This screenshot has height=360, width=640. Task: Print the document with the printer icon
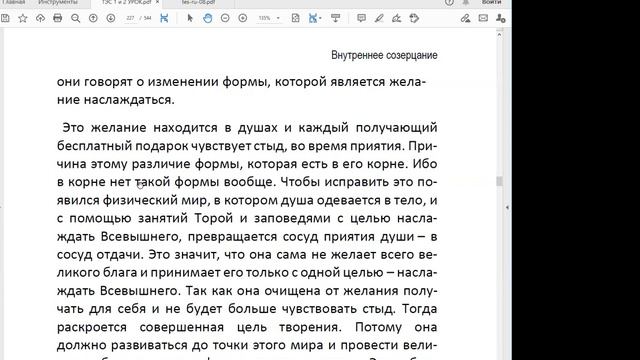coord(58,18)
